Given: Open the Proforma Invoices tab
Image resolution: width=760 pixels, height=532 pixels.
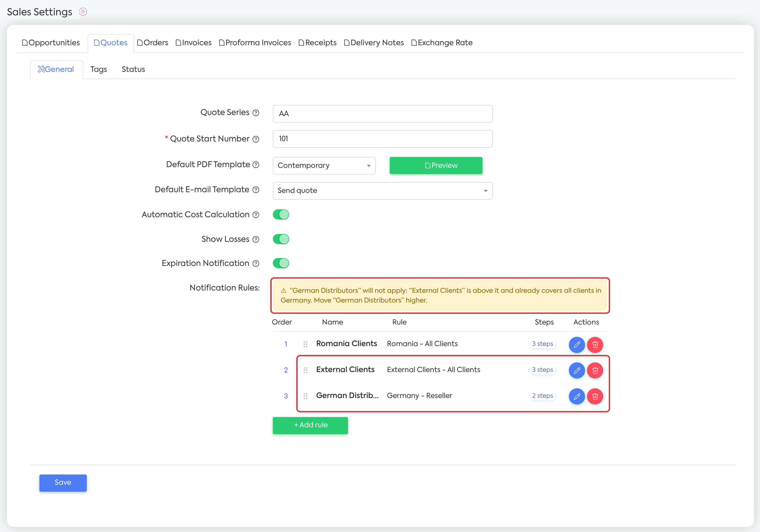Looking at the screenshot, I should (x=255, y=43).
